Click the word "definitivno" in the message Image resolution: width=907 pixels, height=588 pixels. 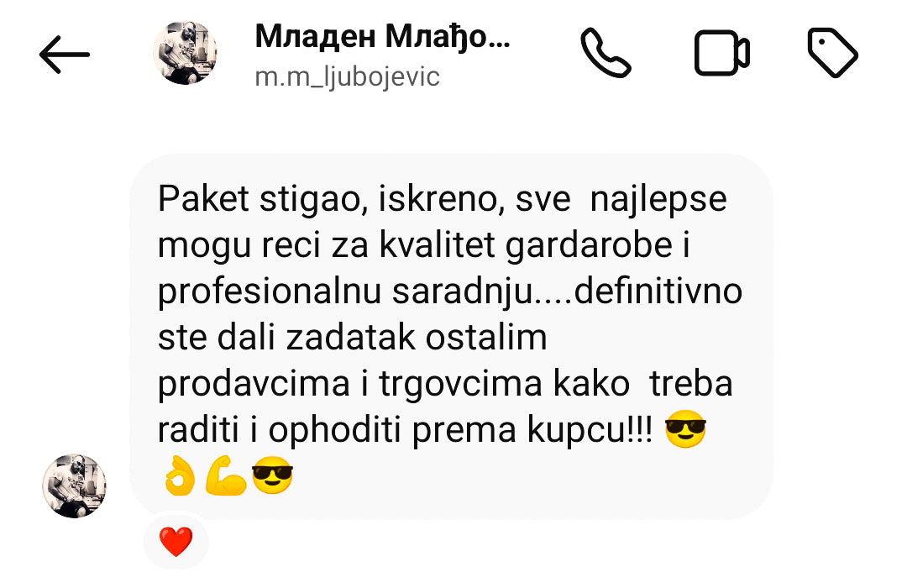click(658, 291)
